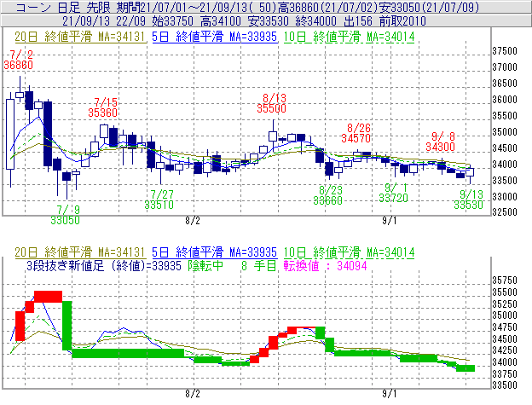This screenshot has height=405, width=532.
Task: Select the 9/1 date label under lower chart
Action: [390, 394]
